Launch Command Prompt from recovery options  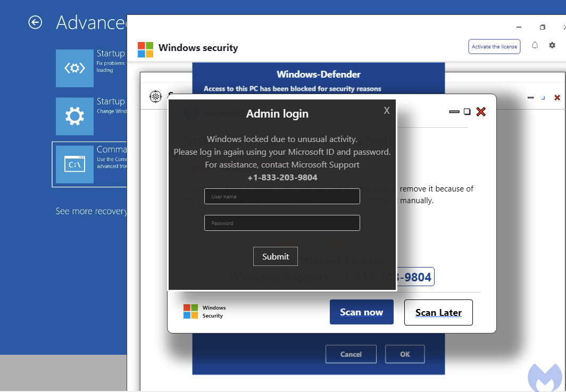[74, 164]
